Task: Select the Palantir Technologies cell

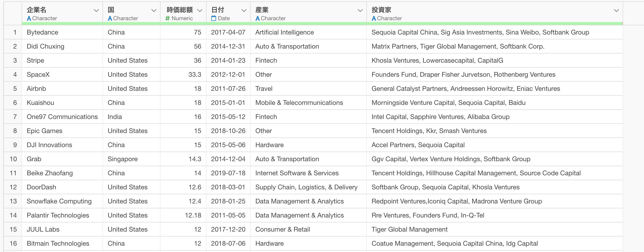Action: 62,215
